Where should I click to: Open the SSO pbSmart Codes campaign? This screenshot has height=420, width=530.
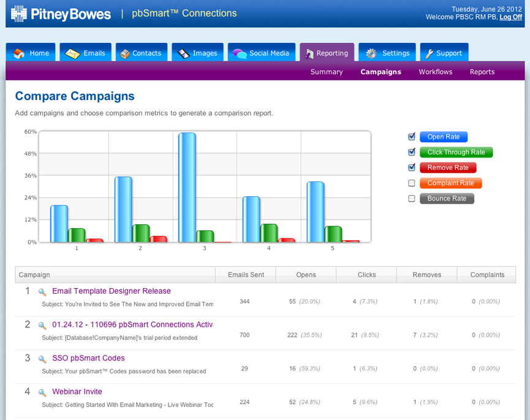(89, 358)
